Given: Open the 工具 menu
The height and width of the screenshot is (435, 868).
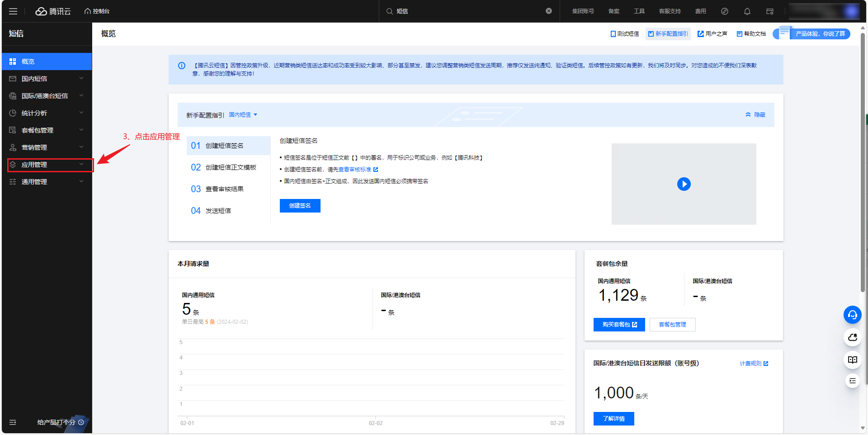Looking at the screenshot, I should [x=639, y=11].
